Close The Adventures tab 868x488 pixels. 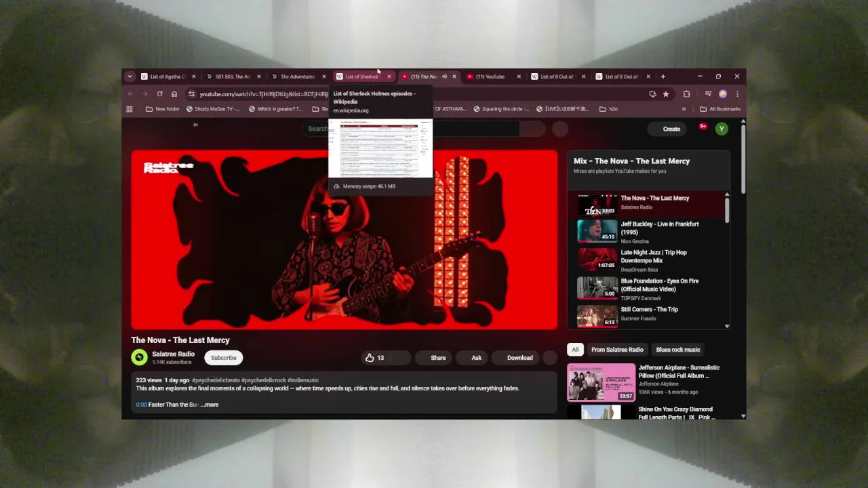coord(324,77)
